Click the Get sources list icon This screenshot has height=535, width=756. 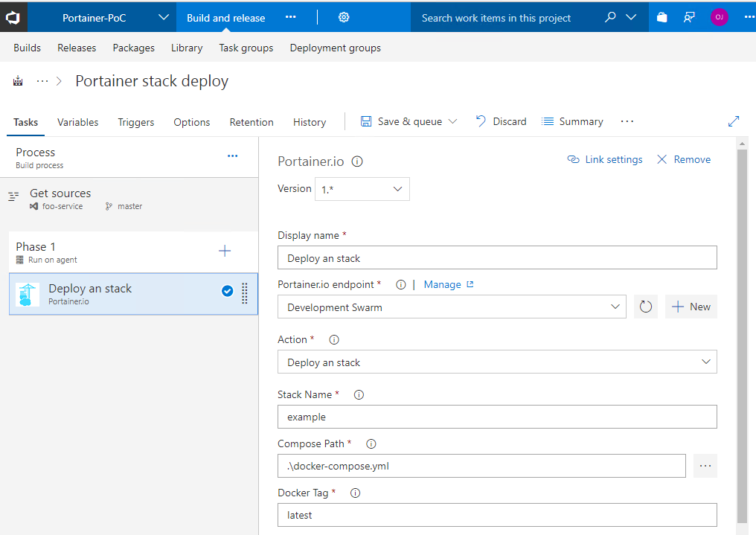coord(13,196)
